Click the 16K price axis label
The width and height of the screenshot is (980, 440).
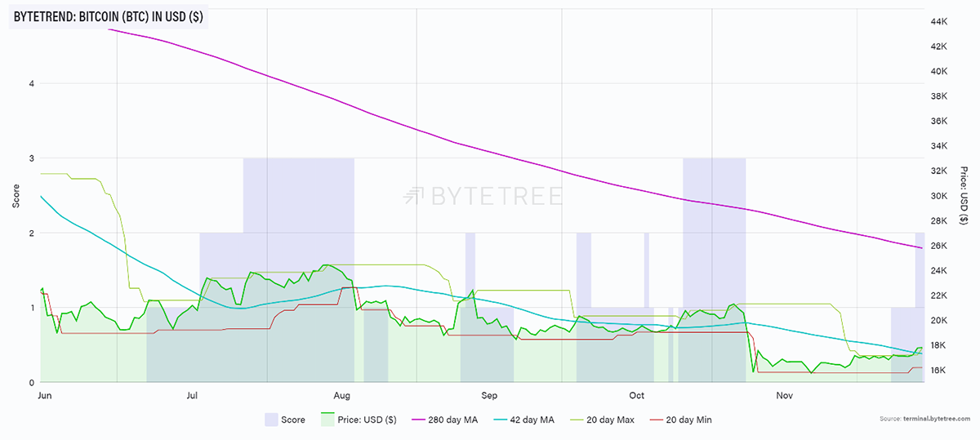pos(938,371)
